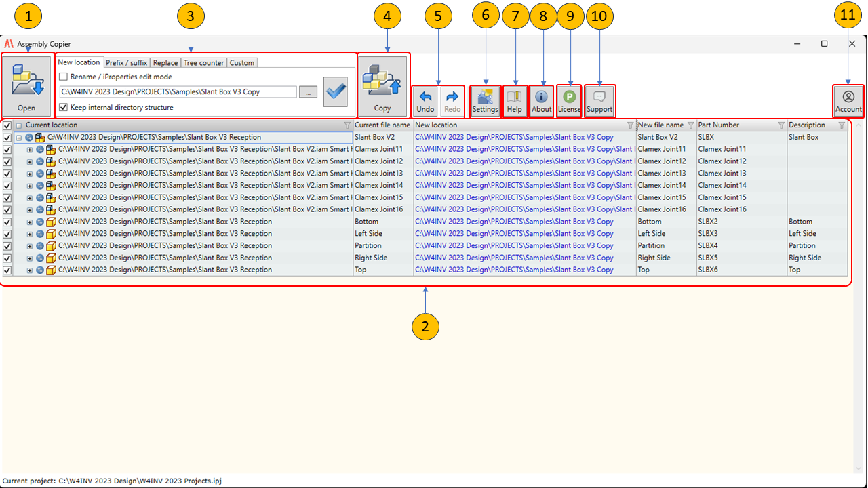
Task: Open the Account button
Action: pyautogui.click(x=848, y=100)
